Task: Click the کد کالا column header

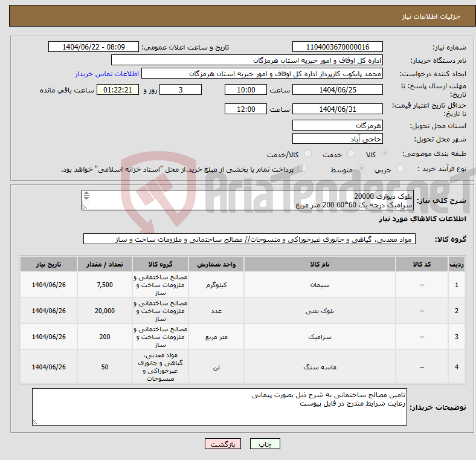Action: pos(422,264)
